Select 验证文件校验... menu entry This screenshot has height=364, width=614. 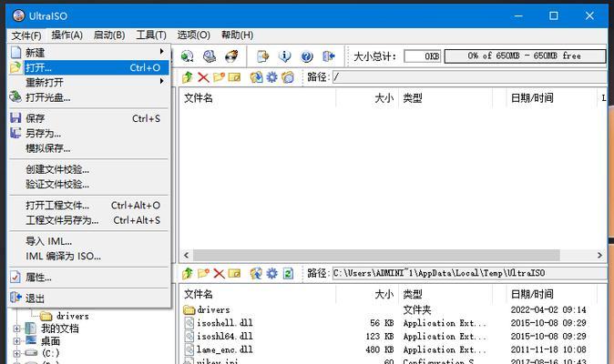coord(89,184)
